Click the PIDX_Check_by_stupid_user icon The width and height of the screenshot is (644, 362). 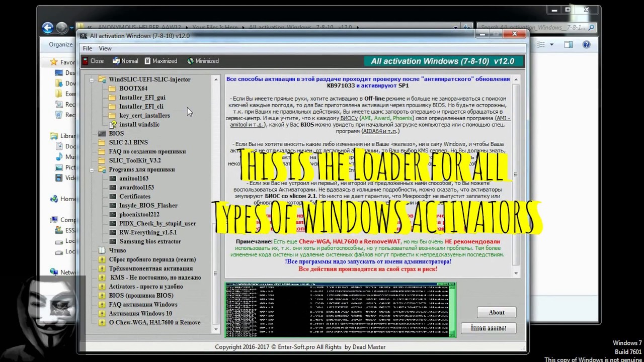pos(112,224)
